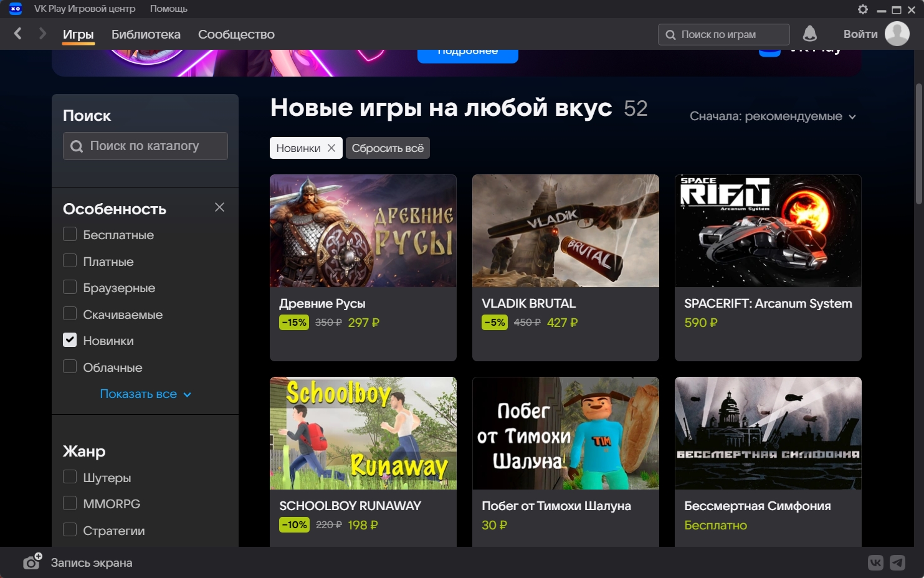This screenshot has height=578, width=924.
Task: Click magnifier icon in games search
Action: click(670, 35)
